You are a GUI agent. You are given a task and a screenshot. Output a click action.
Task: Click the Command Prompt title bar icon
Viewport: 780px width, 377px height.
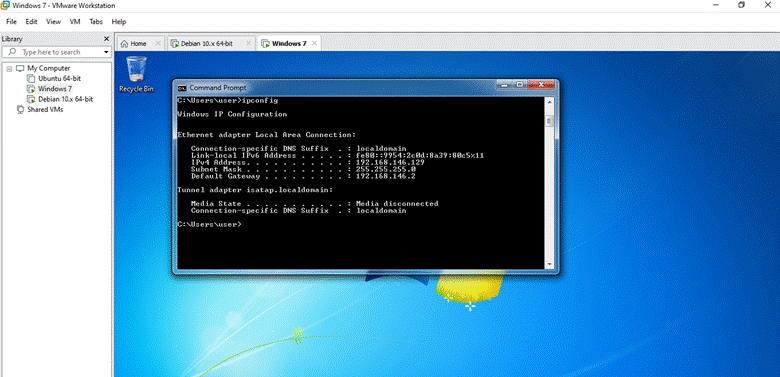pyautogui.click(x=182, y=88)
